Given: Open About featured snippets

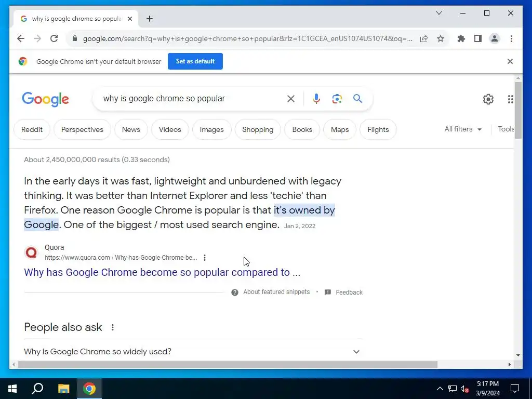Looking at the screenshot, I should tap(276, 292).
